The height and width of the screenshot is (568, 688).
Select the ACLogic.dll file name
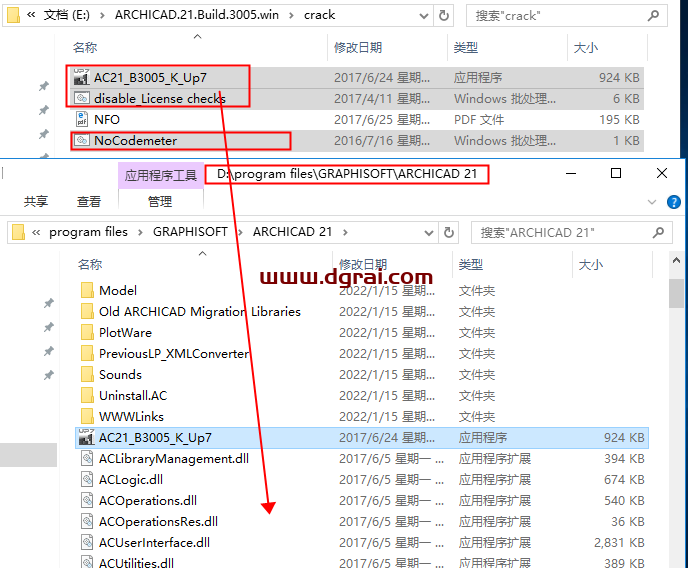point(131,479)
